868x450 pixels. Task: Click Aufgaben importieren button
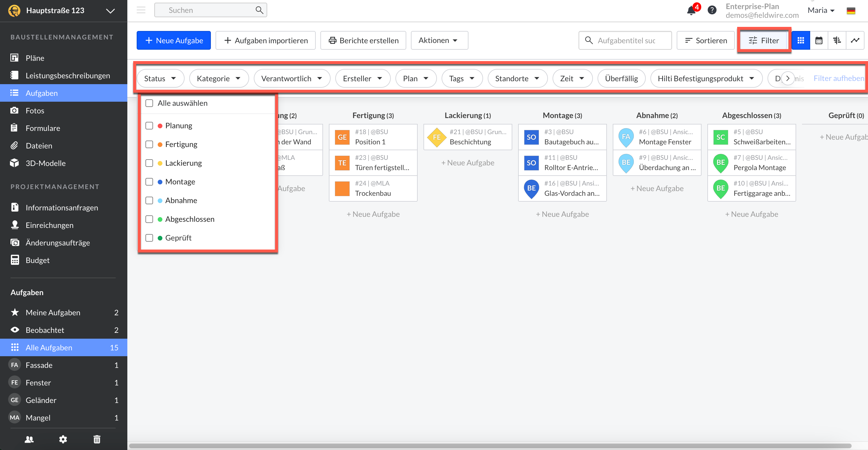[x=265, y=40]
